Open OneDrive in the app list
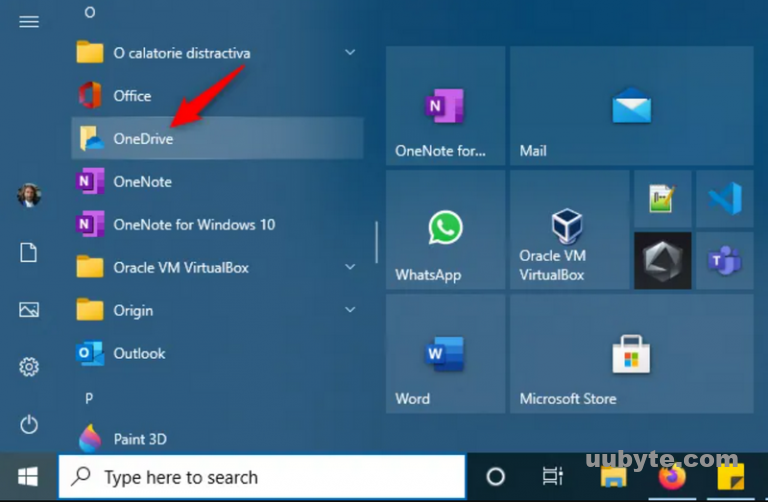Screen dimensions: 768x502 [x=217, y=138]
